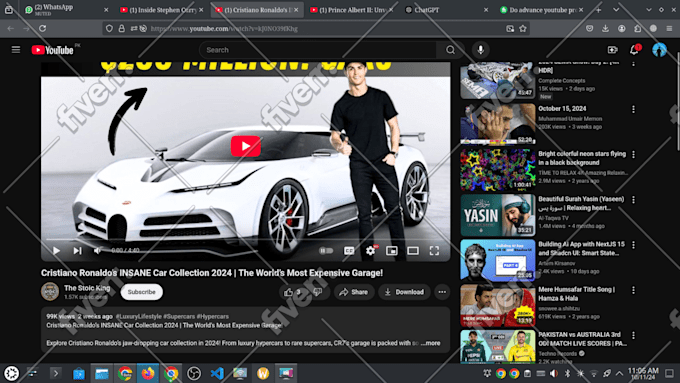Open options for neon stars video
The width and height of the screenshot is (680, 383).
tap(633, 154)
